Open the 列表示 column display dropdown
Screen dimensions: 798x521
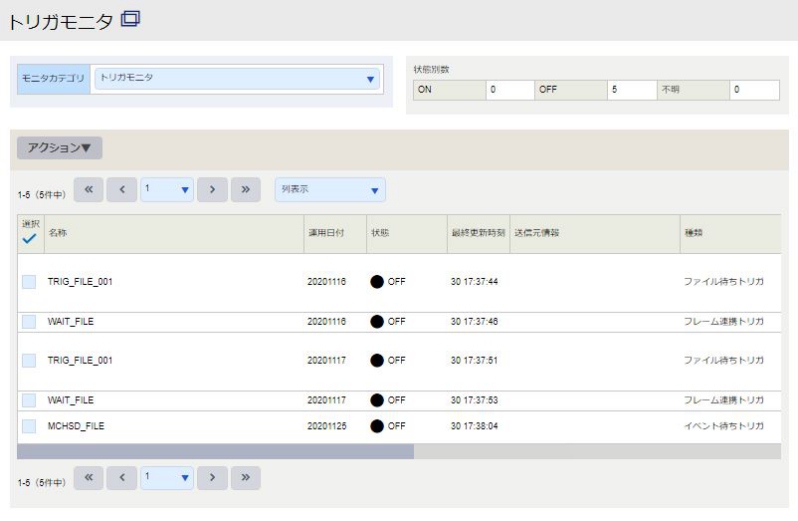[330, 190]
